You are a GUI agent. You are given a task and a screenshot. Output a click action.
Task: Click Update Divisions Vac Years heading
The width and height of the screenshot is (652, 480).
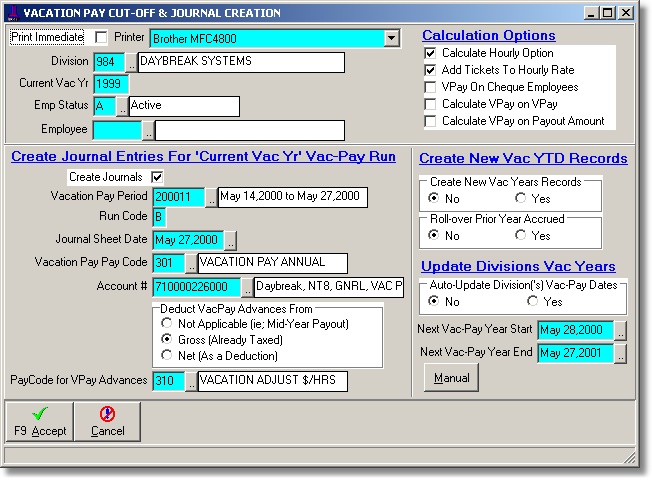(518, 266)
